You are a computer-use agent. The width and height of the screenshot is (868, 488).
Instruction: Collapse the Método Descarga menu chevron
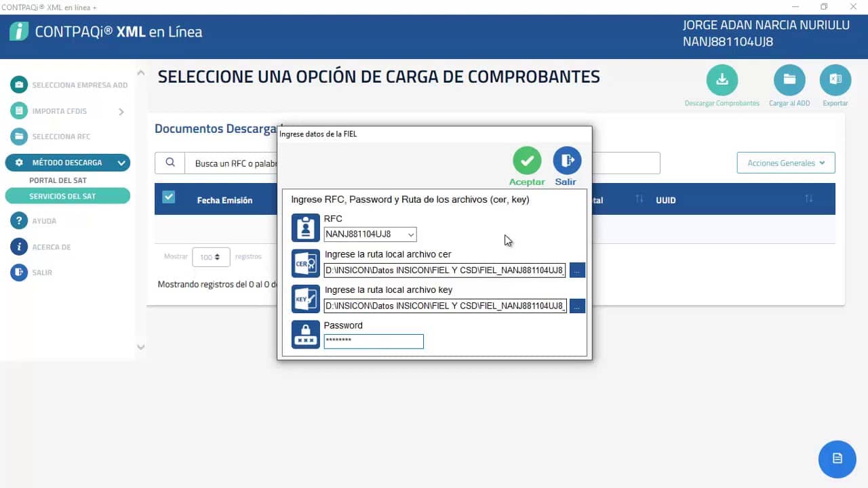tap(121, 163)
